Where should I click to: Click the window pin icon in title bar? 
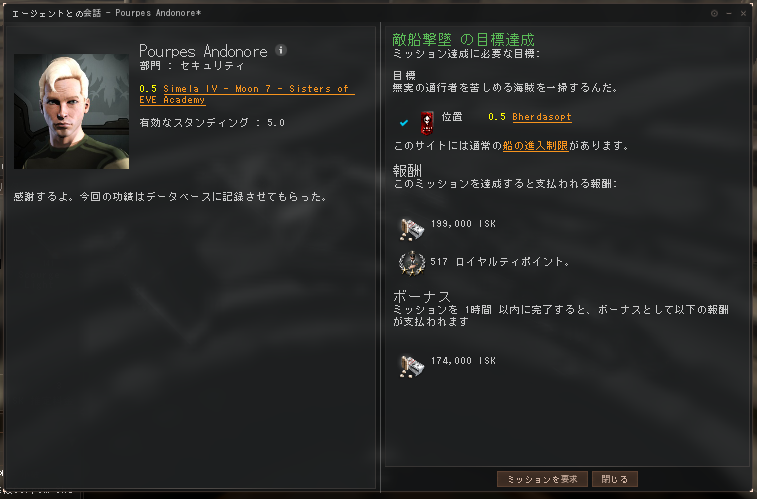pos(715,14)
